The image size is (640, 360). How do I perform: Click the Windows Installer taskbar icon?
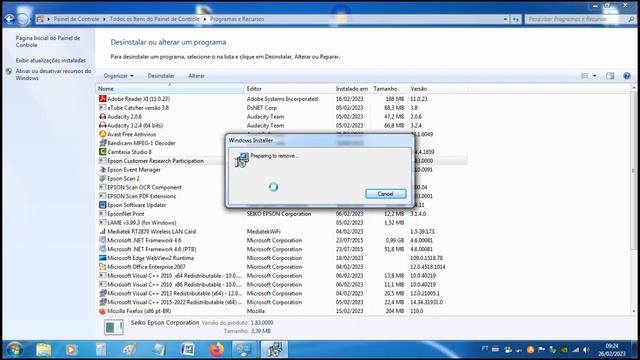click(x=274, y=350)
